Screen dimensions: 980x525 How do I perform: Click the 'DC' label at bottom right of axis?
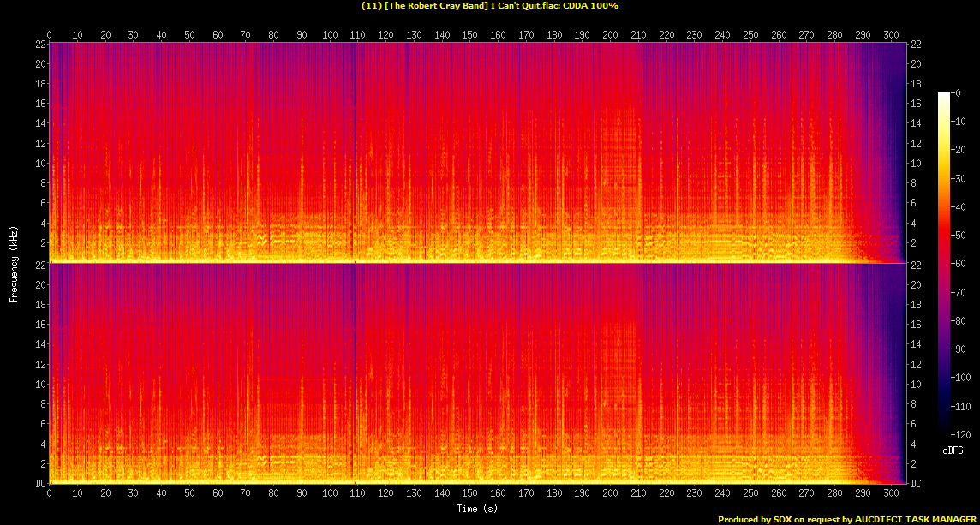point(915,484)
